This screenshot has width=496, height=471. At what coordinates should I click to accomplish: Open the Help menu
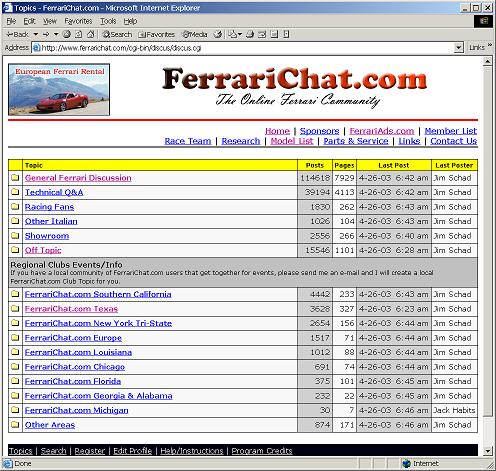[130, 21]
